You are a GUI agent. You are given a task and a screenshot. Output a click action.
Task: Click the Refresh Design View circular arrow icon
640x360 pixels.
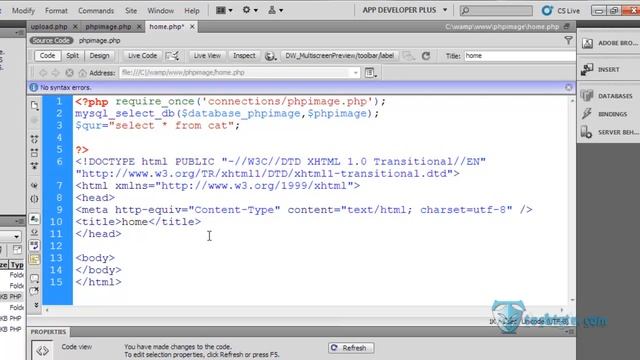point(426,56)
